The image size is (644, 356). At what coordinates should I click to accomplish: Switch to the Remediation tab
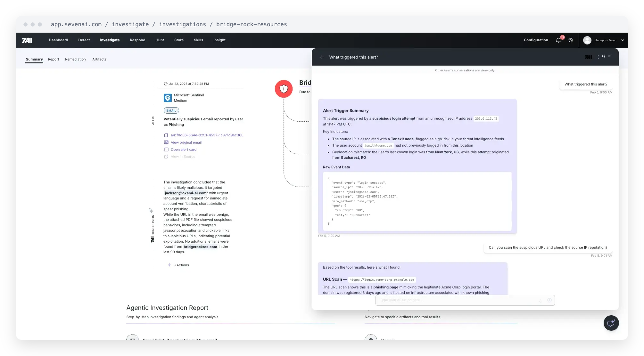coord(75,60)
